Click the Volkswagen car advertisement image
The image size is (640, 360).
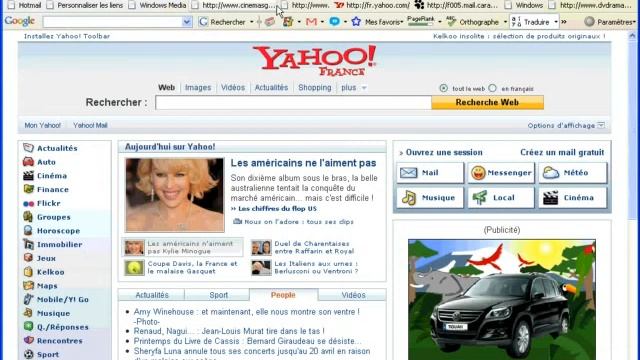point(502,300)
